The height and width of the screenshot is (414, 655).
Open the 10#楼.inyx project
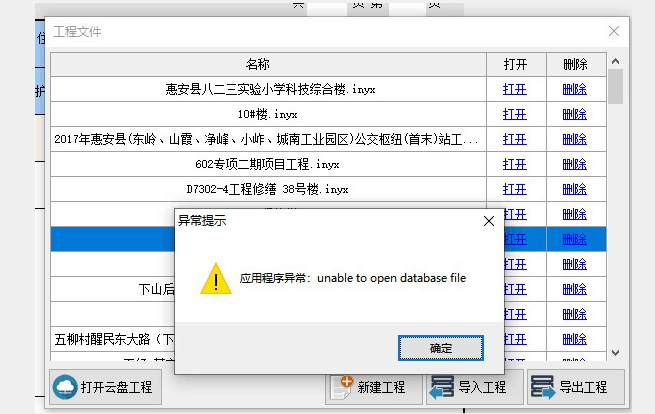pos(515,113)
